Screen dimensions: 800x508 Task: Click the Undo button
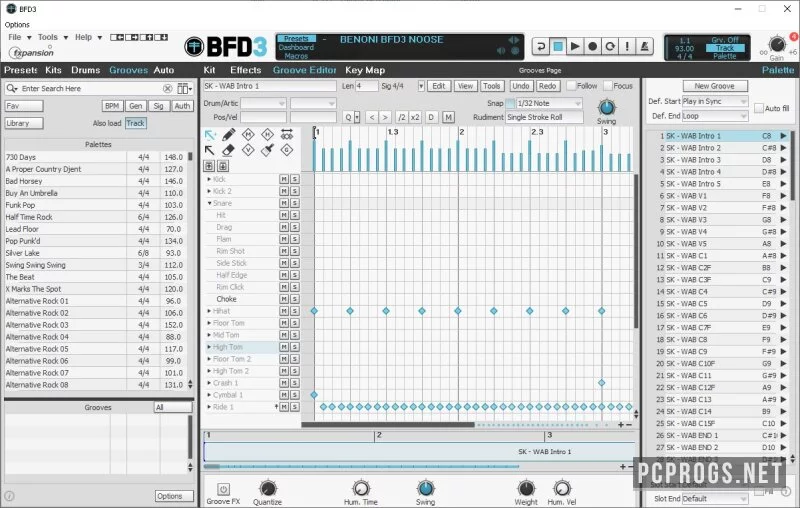point(520,86)
